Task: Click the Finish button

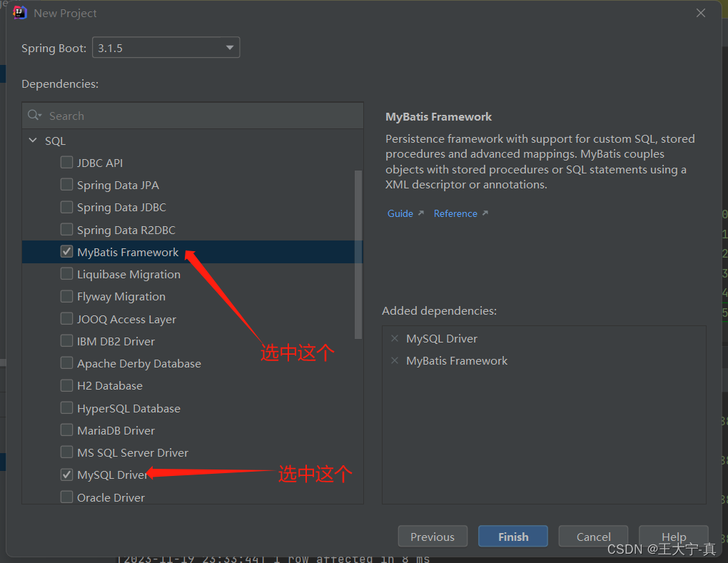Action: [x=513, y=537]
